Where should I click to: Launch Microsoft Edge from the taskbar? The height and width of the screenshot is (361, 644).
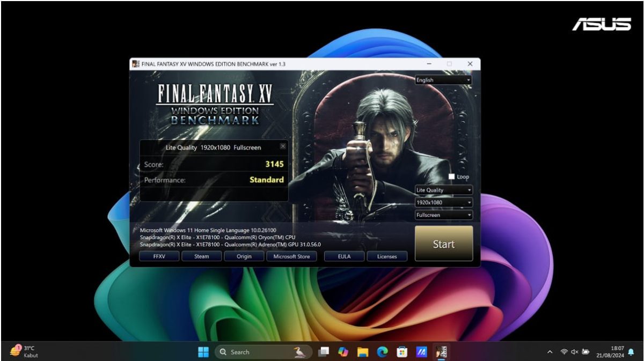tap(383, 352)
